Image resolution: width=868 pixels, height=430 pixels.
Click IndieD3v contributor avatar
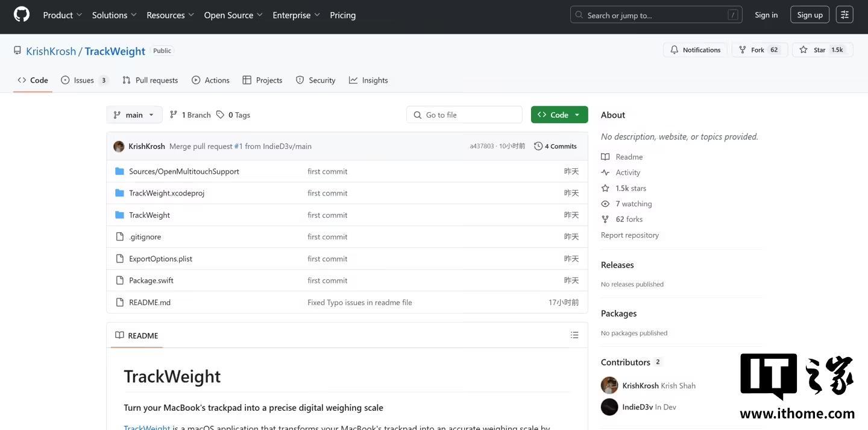point(609,407)
